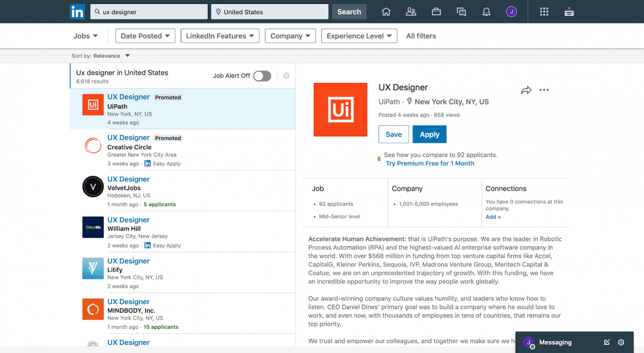Select the VelvetJobs UX Designer listing

129,179
